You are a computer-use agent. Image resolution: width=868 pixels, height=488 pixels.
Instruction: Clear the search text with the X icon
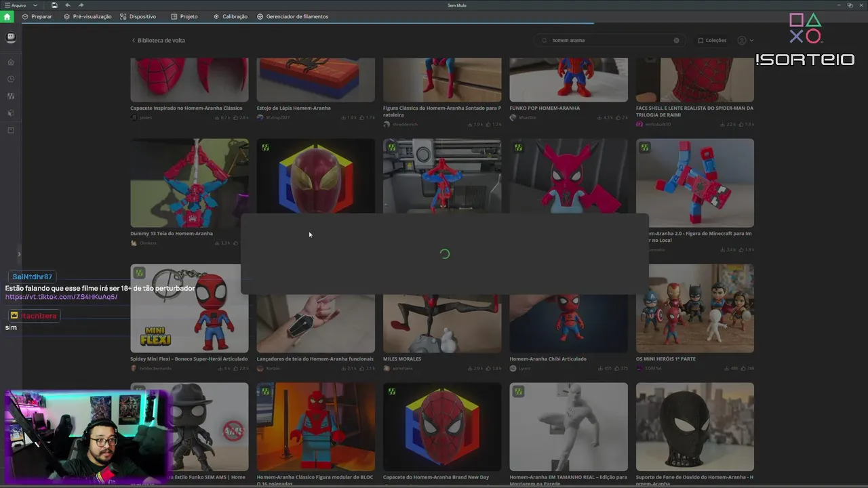676,40
